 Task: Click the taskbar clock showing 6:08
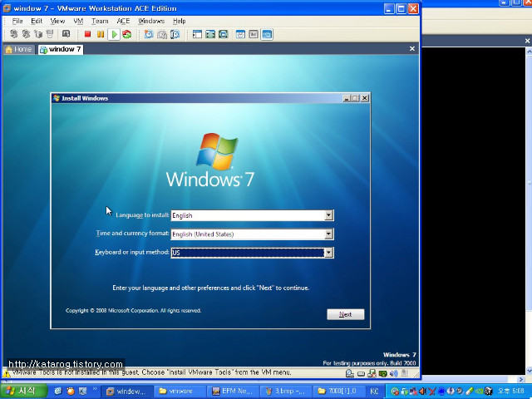tap(511, 391)
